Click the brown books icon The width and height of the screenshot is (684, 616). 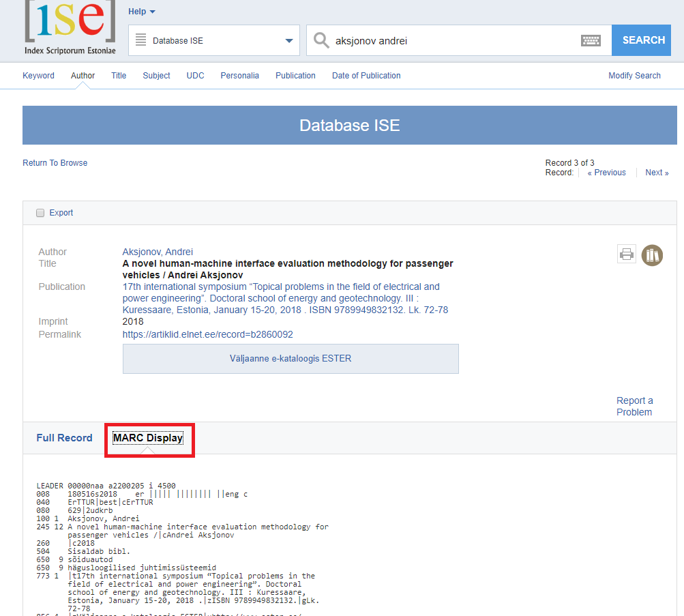[652, 255]
